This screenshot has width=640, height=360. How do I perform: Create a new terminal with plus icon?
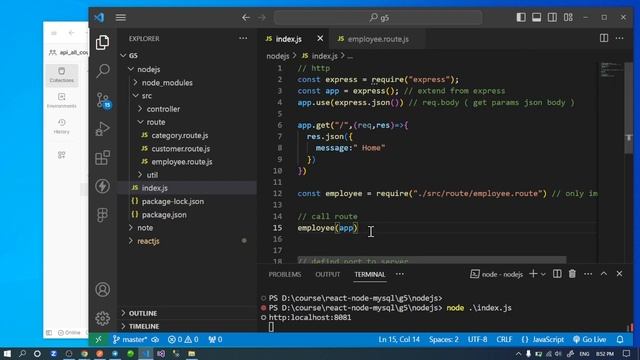(x=533, y=274)
